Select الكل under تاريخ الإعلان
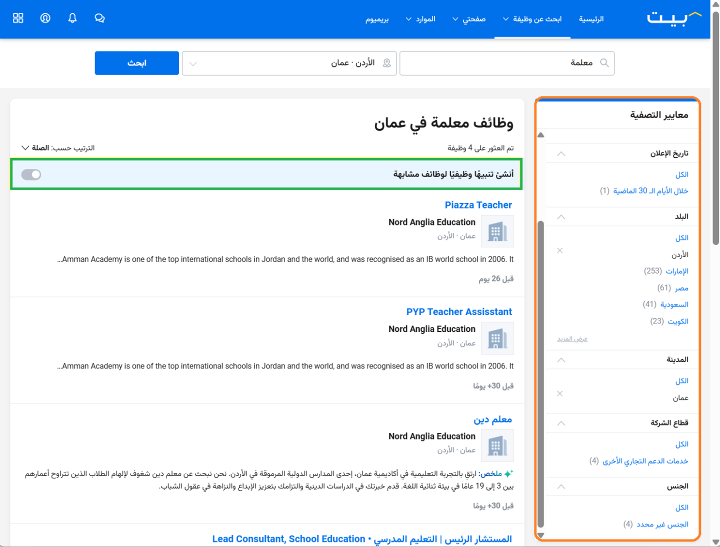The image size is (720, 547). [x=682, y=175]
